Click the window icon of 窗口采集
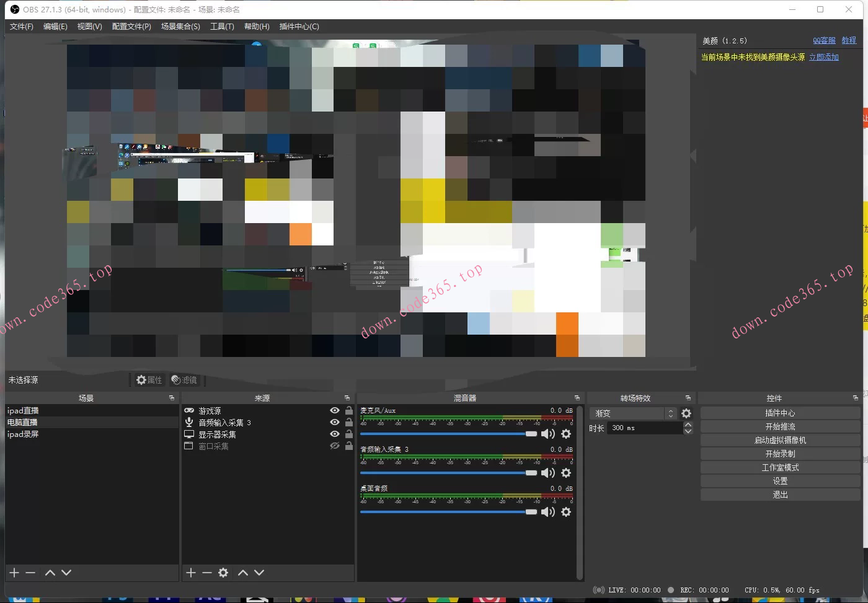Image resolution: width=868 pixels, height=603 pixels. click(x=189, y=446)
